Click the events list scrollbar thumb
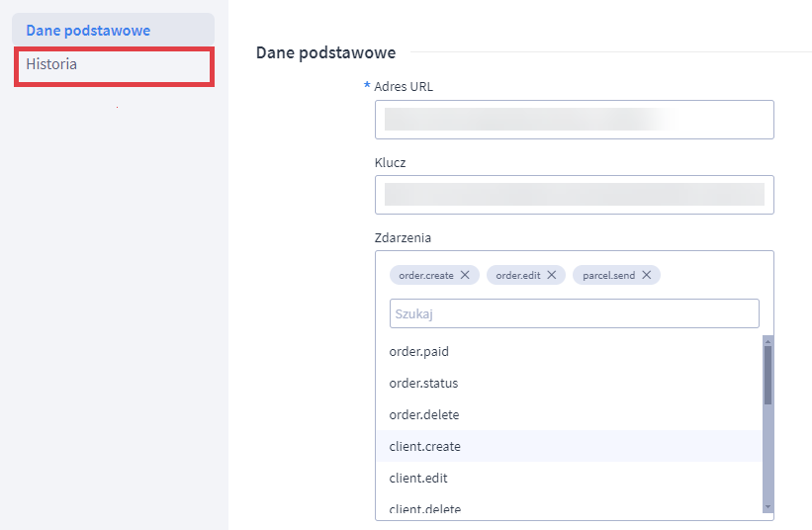Image resolution: width=812 pixels, height=530 pixels. click(767, 374)
